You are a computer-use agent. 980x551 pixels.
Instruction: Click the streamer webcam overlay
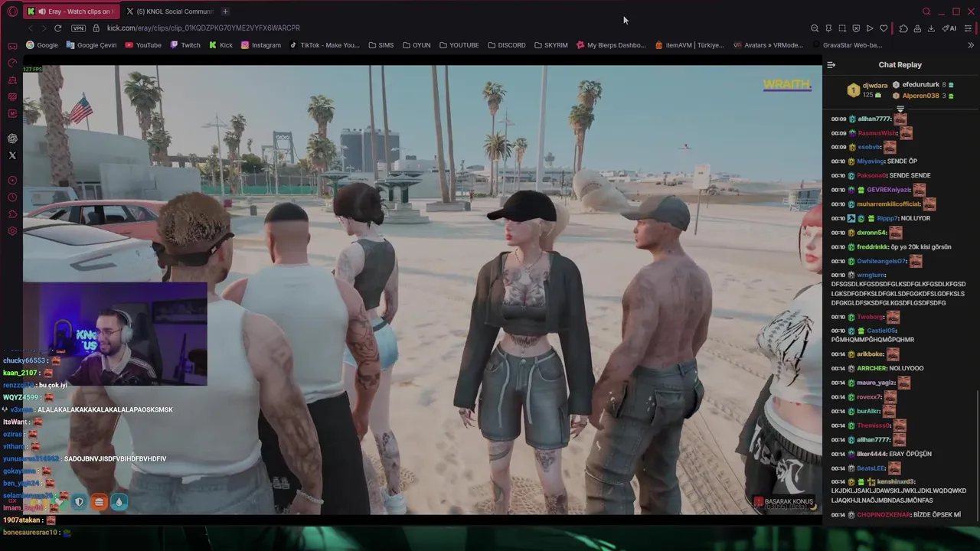pos(115,334)
